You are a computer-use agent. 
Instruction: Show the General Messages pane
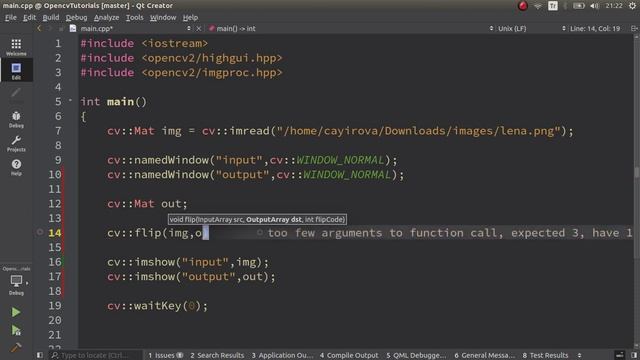[484, 356]
